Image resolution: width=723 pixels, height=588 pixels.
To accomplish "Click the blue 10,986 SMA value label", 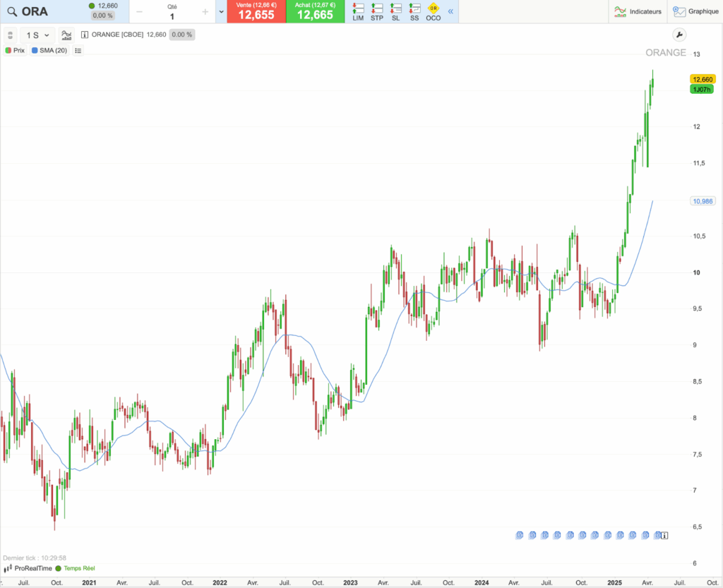I will 703,201.
